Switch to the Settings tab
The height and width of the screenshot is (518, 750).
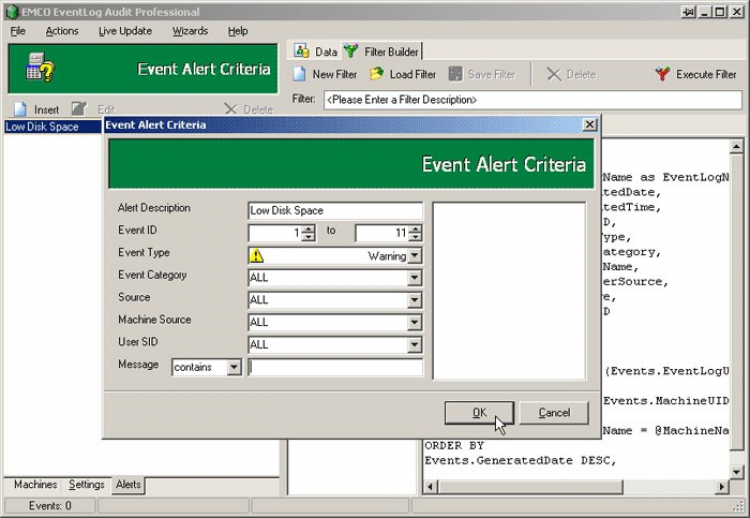pos(87,485)
